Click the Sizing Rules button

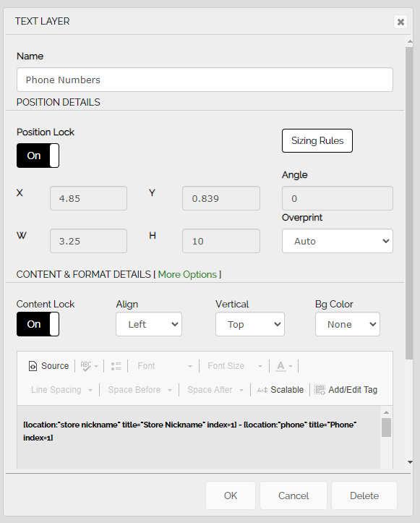317,140
